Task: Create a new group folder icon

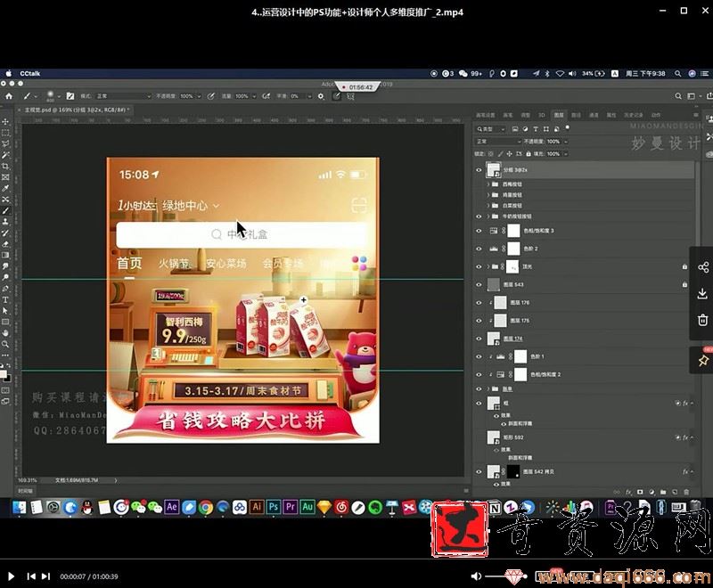Action: 663,492
